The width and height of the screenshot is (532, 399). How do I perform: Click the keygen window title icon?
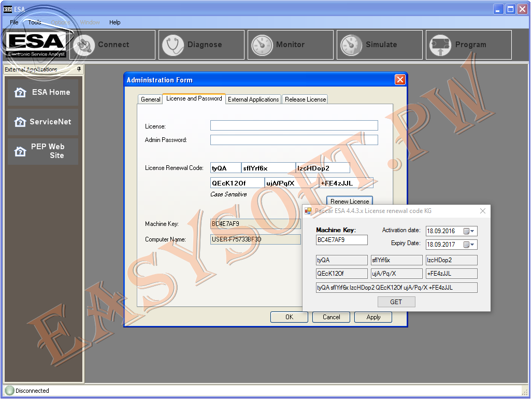click(308, 211)
